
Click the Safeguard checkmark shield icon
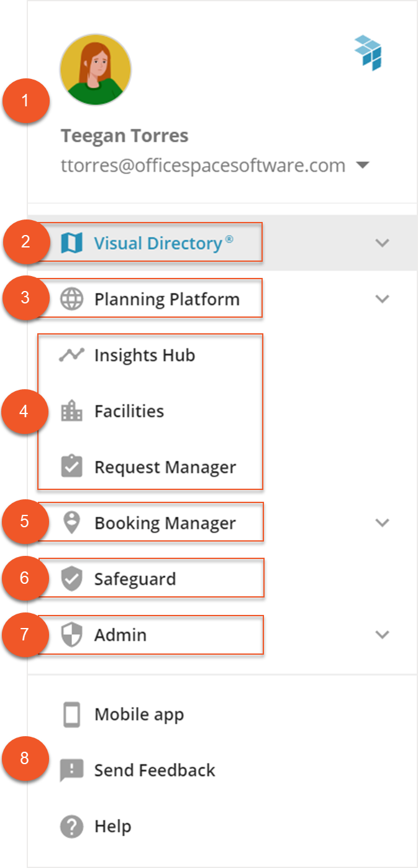(x=73, y=578)
